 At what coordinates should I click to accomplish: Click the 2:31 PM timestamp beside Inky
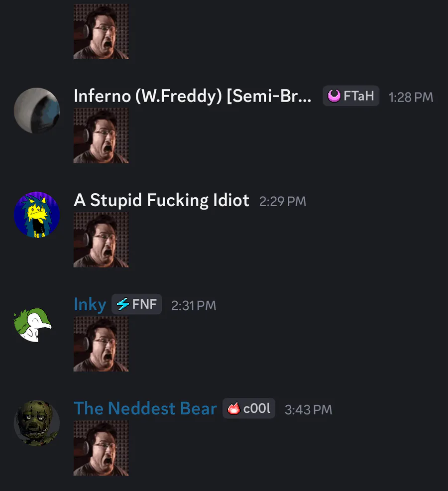[194, 306]
